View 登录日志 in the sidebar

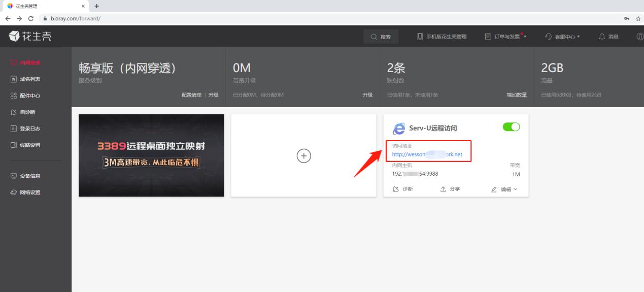pos(25,128)
